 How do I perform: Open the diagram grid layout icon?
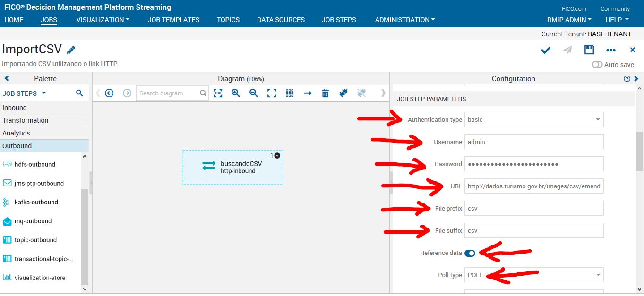tap(290, 93)
